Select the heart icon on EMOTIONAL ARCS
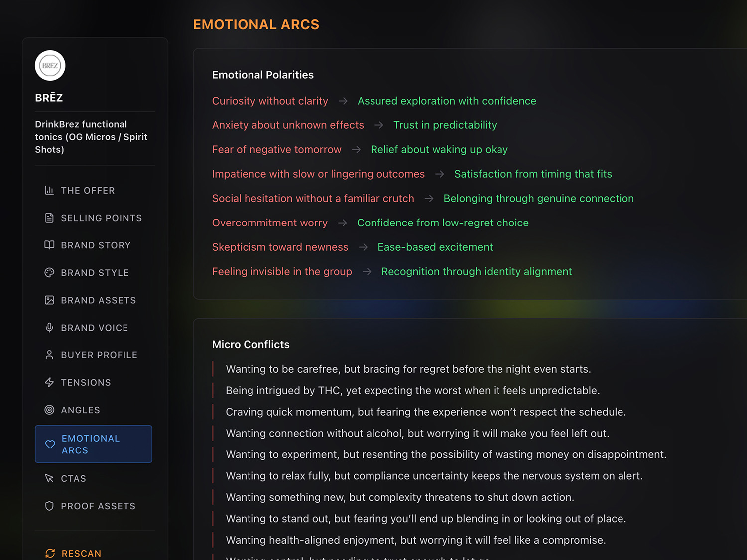The image size is (747, 560). (50, 444)
